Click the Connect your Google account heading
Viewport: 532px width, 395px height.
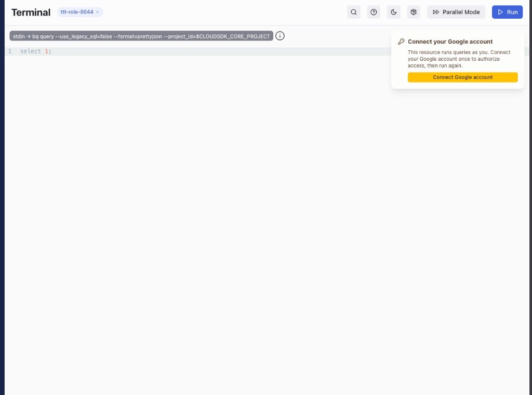pyautogui.click(x=450, y=42)
